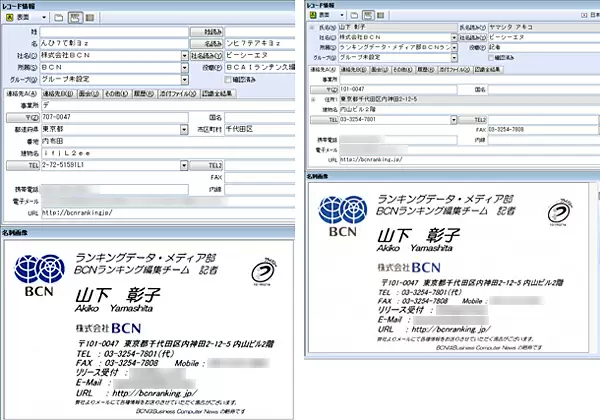Viewport: 600px width, 420px height.
Task: Click the 市区町村 field showing 千代田区
Action: coord(260,129)
